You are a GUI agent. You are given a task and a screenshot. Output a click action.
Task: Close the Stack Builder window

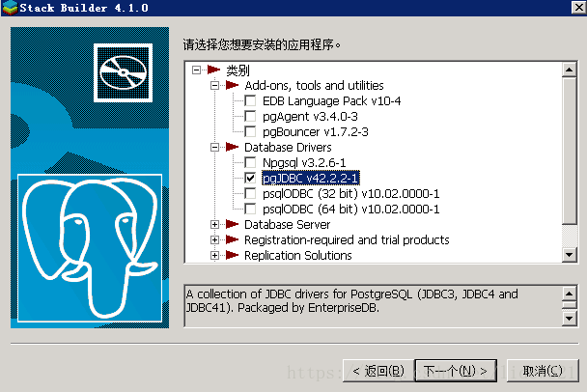click(578, 7)
